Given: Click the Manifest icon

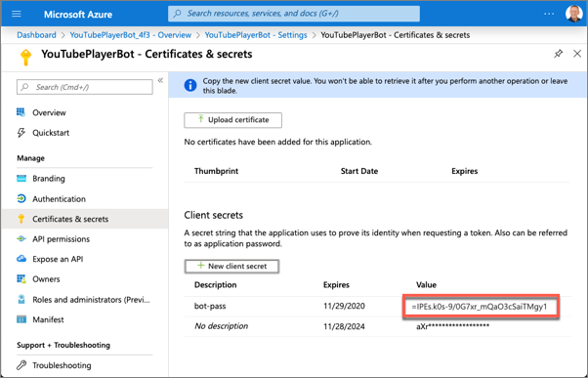Looking at the screenshot, I should 21,319.
